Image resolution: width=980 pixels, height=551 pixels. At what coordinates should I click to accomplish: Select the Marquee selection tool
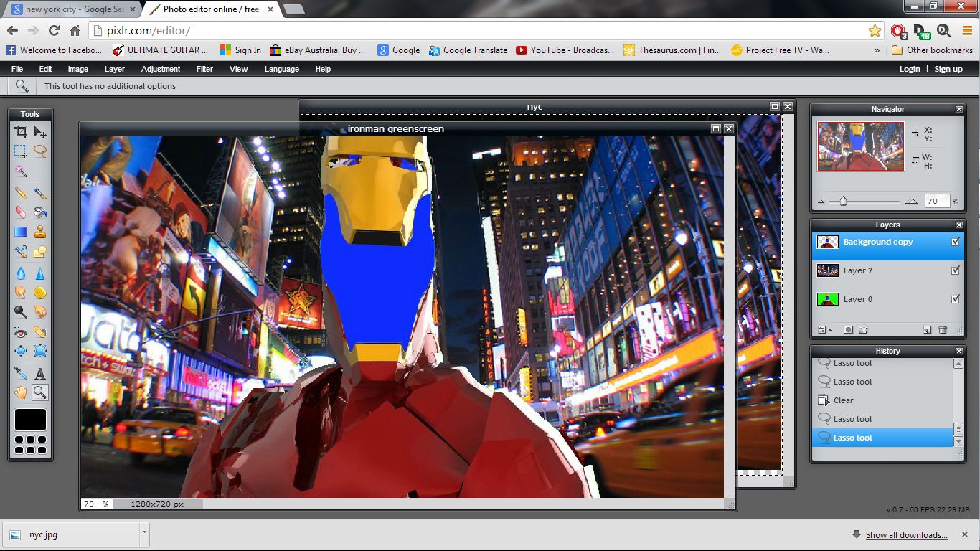pos(21,151)
